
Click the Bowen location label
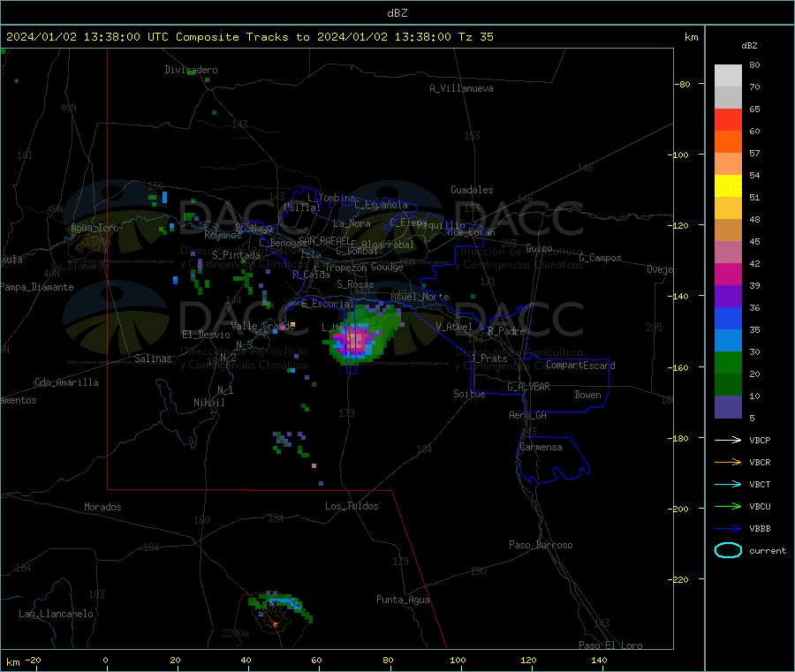click(x=587, y=395)
